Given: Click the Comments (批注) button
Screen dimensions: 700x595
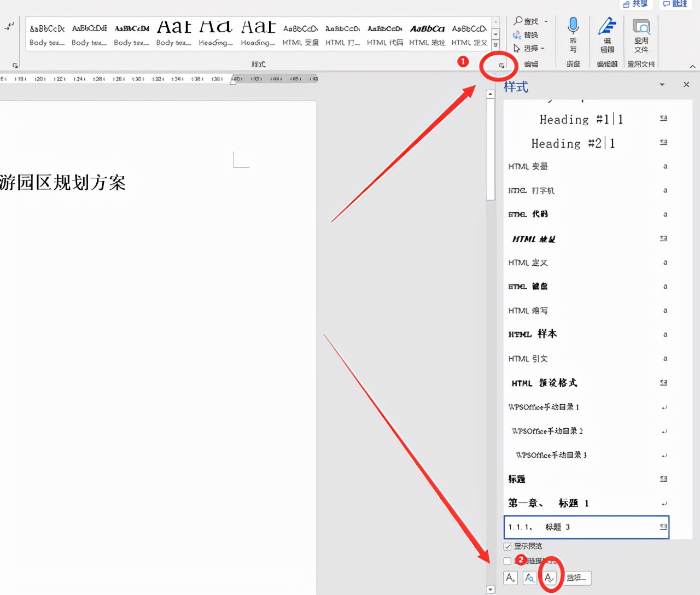Looking at the screenshot, I should tap(675, 4).
